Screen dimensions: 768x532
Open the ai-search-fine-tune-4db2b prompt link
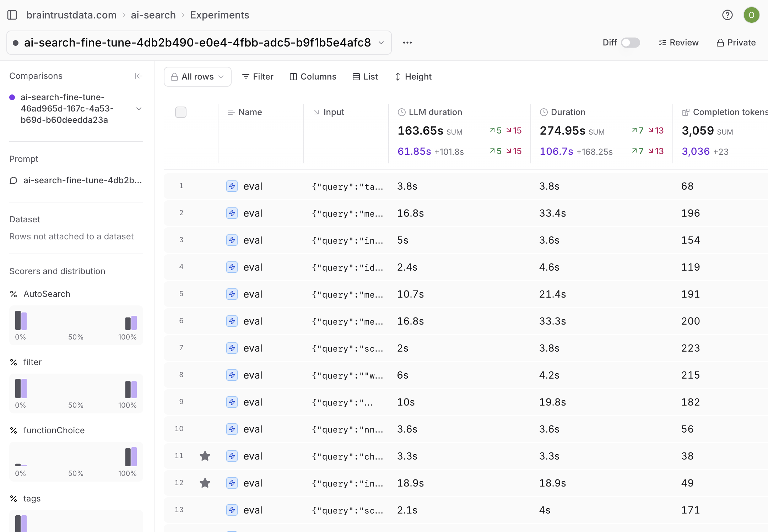[x=82, y=180]
